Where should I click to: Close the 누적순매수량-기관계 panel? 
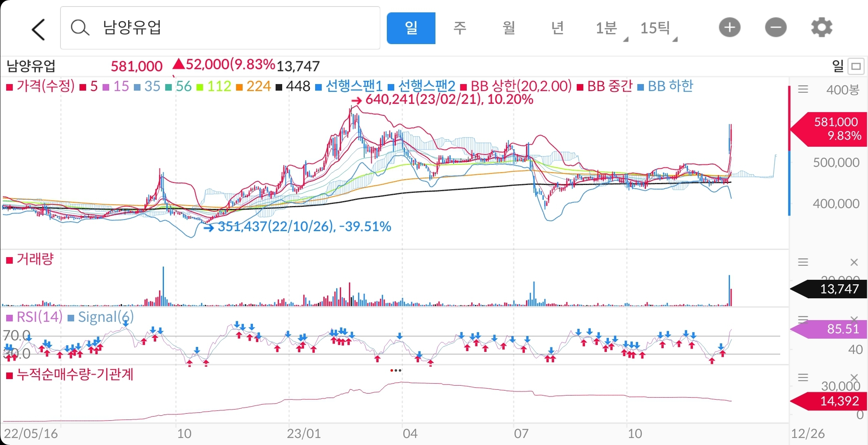[854, 377]
